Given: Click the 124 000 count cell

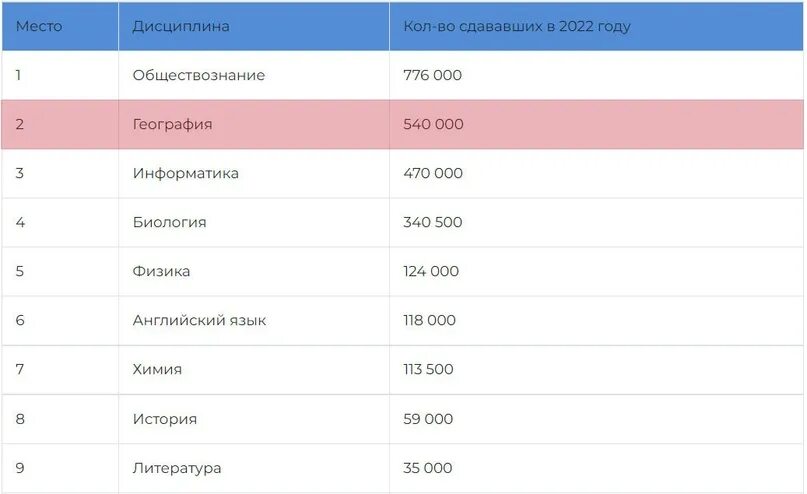Looking at the screenshot, I should point(597,271).
